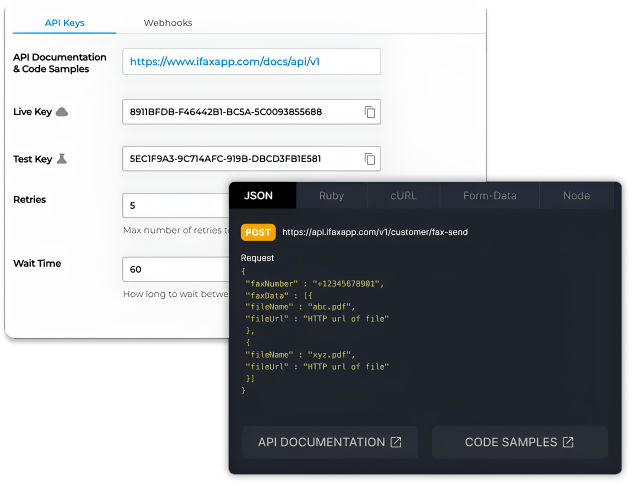Click the "abc.pdf" fileName line
The width and height of the screenshot is (632, 484).
[300, 307]
